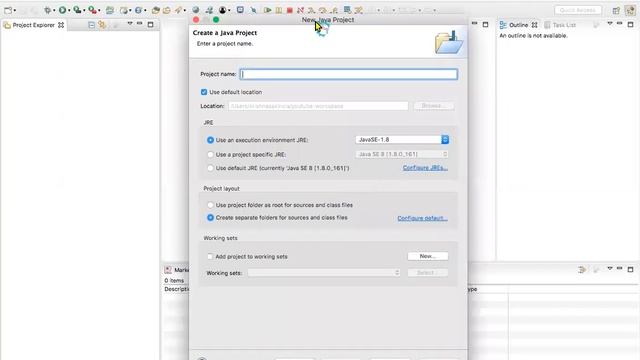
Task: Click the Quick Access search field
Action: pos(578,10)
